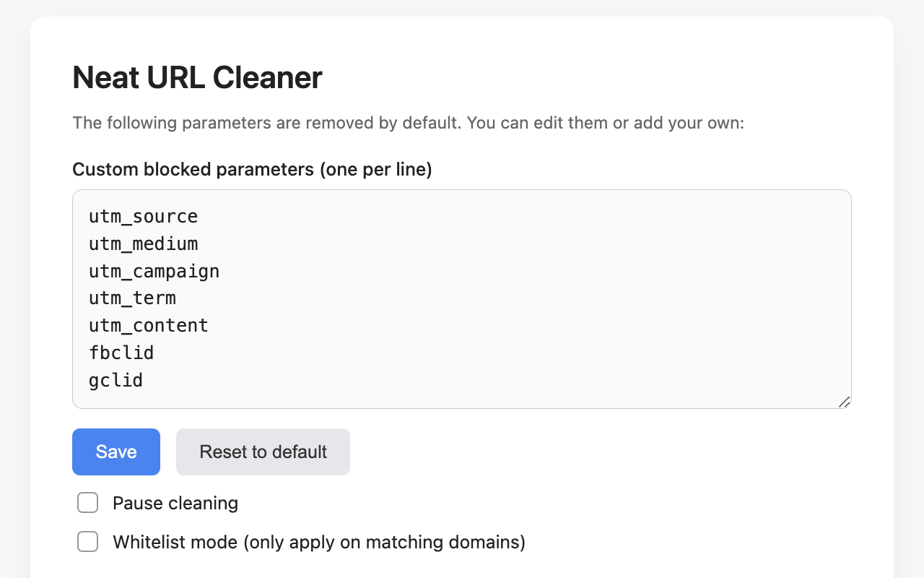Enable the Pause cleaning checkbox
The width and height of the screenshot is (924, 578).
87,503
